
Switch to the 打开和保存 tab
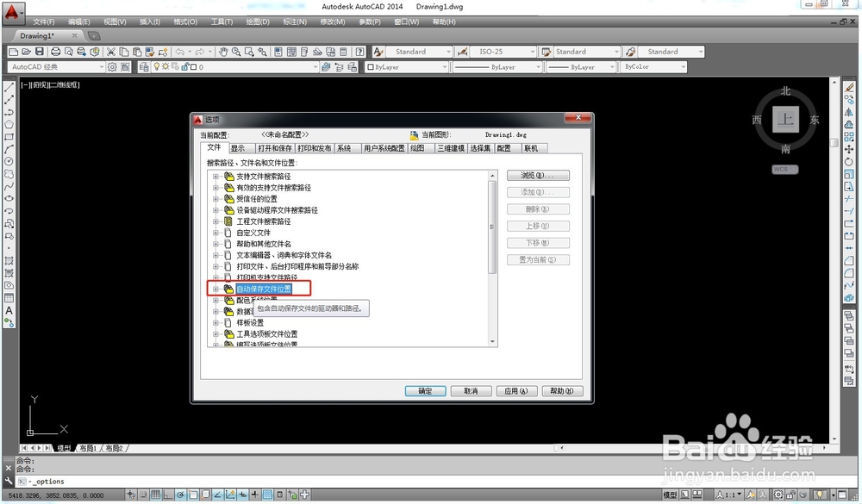tap(275, 148)
